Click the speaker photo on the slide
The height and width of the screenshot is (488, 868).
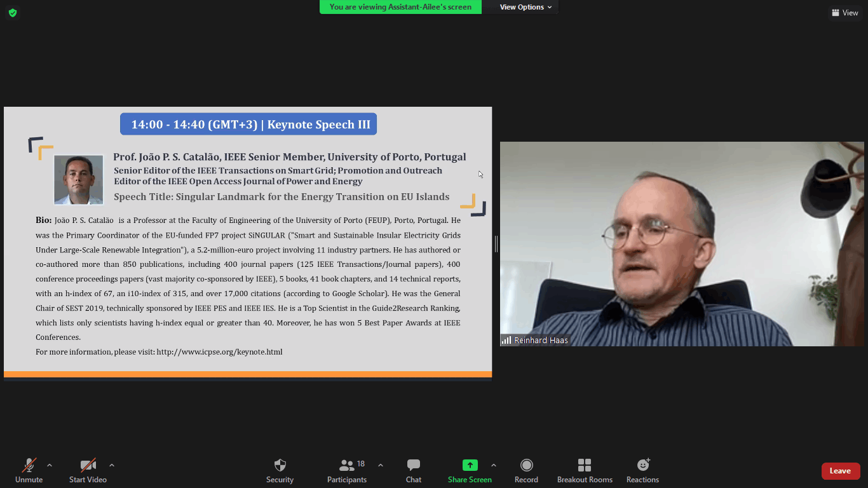(79, 180)
